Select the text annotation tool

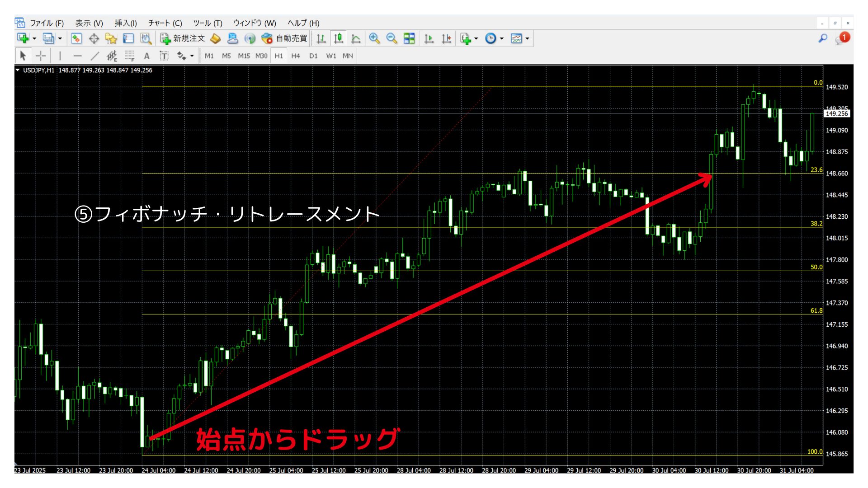pos(146,56)
